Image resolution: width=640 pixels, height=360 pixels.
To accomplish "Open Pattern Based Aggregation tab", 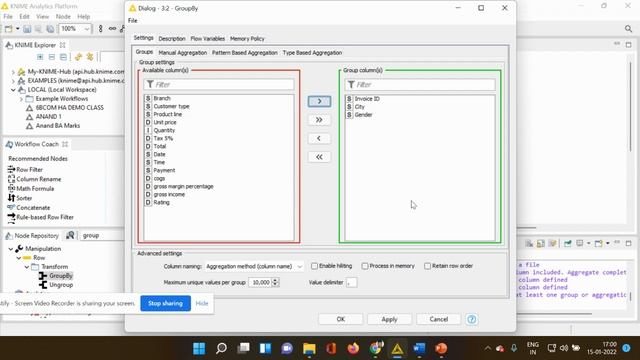I will pos(244,53).
